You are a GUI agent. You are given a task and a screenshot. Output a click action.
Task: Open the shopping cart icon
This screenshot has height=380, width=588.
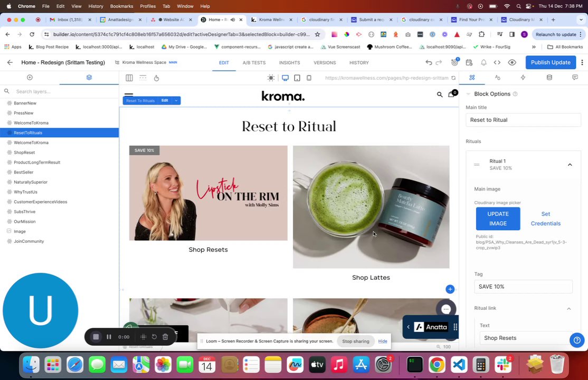pos(452,93)
